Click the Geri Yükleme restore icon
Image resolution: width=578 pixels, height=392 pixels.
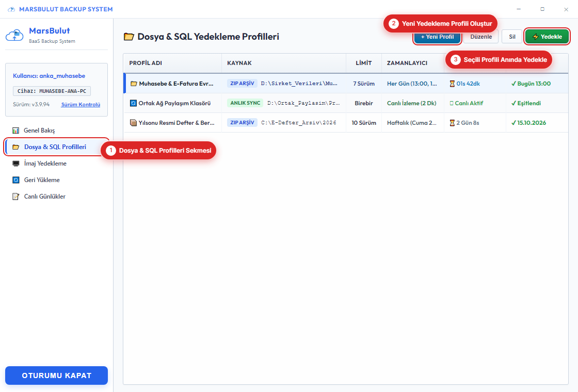pyautogui.click(x=16, y=180)
